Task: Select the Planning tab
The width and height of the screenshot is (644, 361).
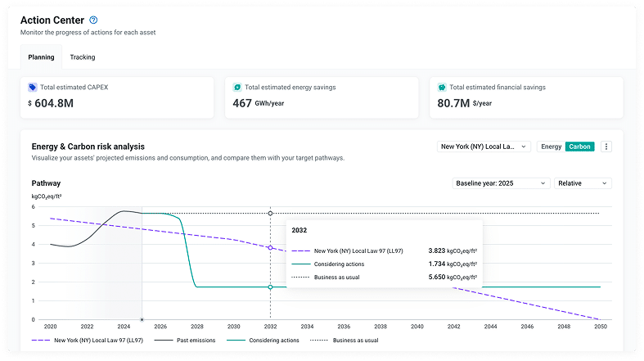Action: pyautogui.click(x=41, y=57)
